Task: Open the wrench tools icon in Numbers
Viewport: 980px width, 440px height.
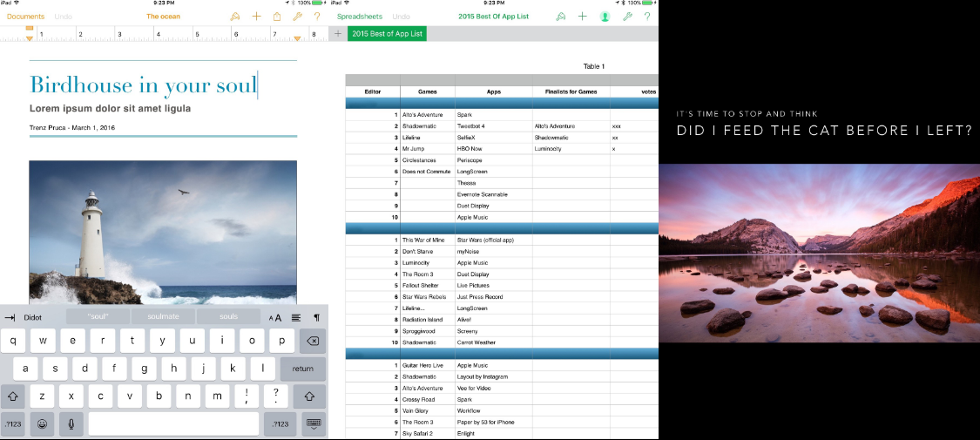Action: [627, 17]
